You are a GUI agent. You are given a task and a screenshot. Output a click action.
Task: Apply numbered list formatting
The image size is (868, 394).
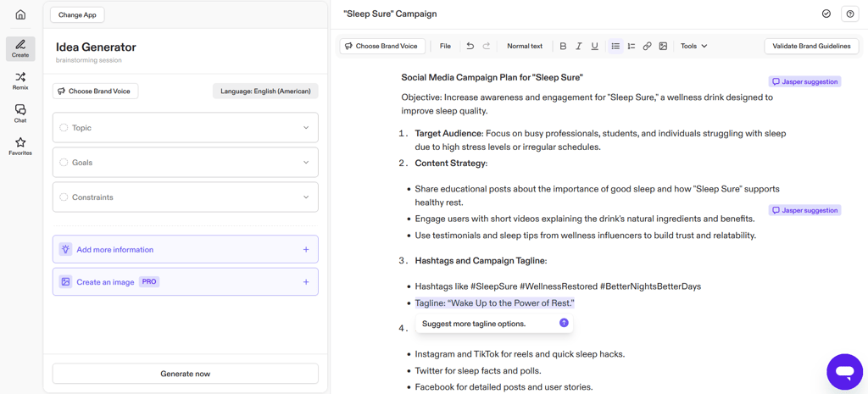[631, 47]
